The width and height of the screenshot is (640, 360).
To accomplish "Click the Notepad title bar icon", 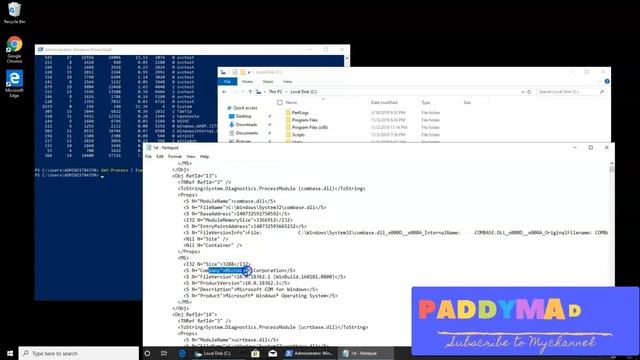I will pyautogui.click(x=149, y=148).
